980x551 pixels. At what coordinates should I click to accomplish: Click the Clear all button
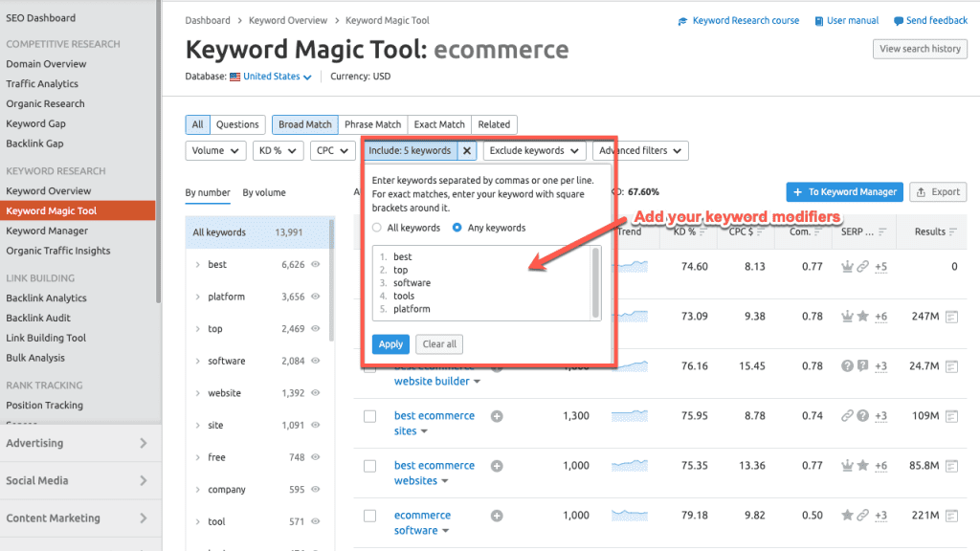(439, 344)
